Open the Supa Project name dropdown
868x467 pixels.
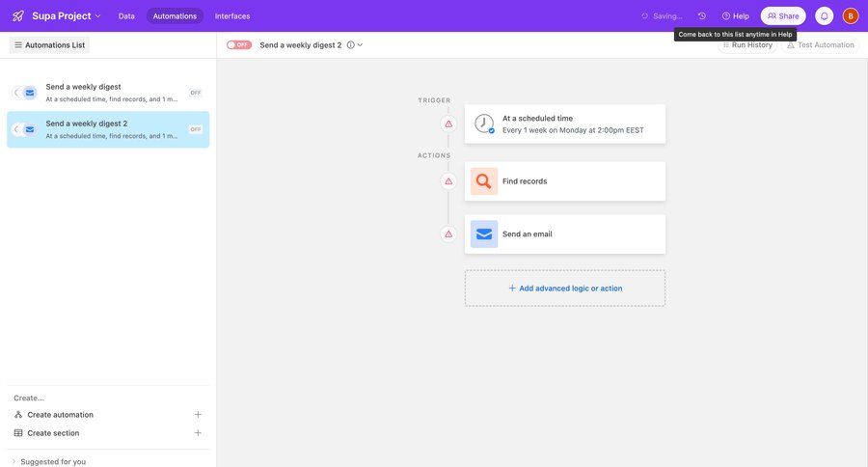pyautogui.click(x=67, y=16)
